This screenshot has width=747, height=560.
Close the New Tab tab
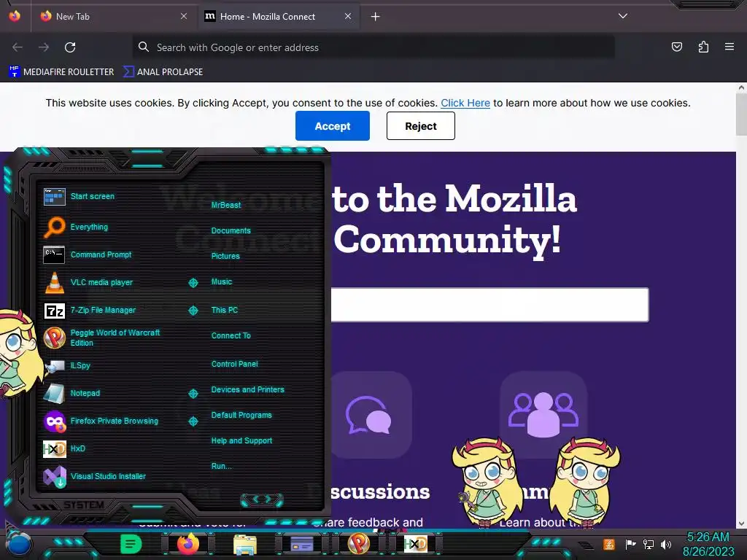(x=184, y=16)
